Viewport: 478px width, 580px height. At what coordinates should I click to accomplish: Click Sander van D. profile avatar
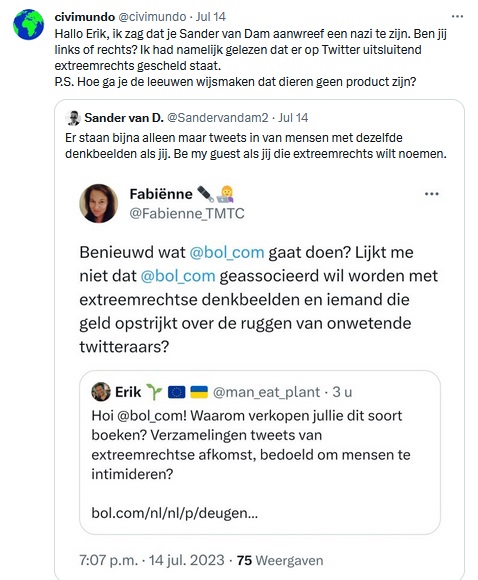coord(73,118)
